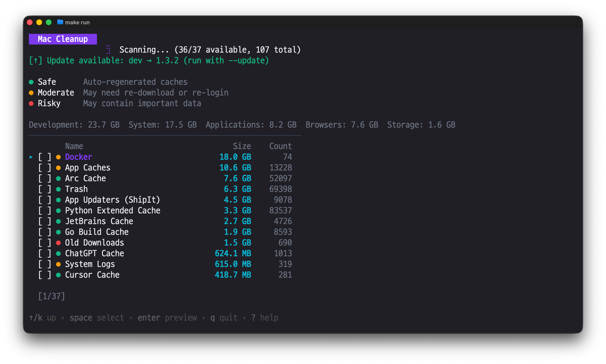Screen dimensions: 606x364
Task: Click the arrow cursor beside the Docker row
Action: 31,157
